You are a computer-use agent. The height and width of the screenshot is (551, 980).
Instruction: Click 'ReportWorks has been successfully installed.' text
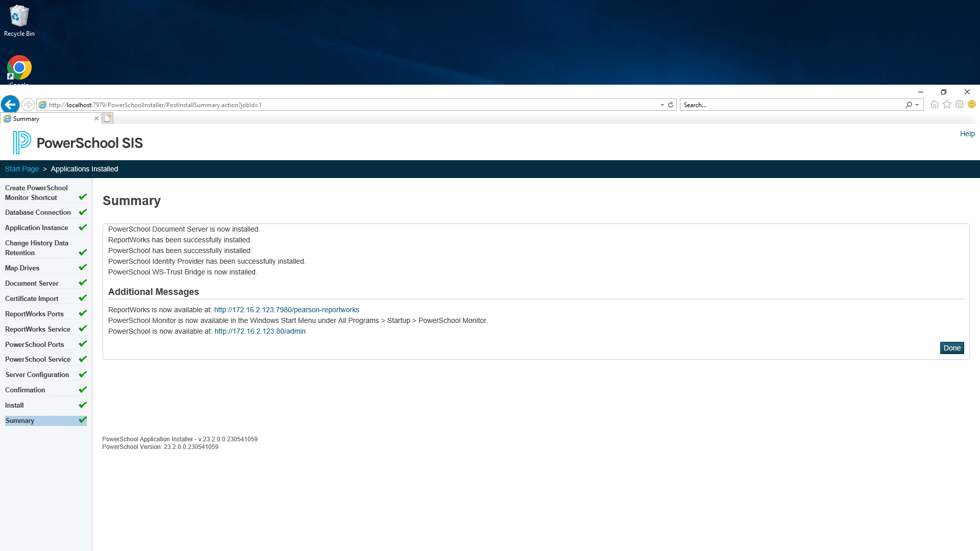(x=180, y=240)
